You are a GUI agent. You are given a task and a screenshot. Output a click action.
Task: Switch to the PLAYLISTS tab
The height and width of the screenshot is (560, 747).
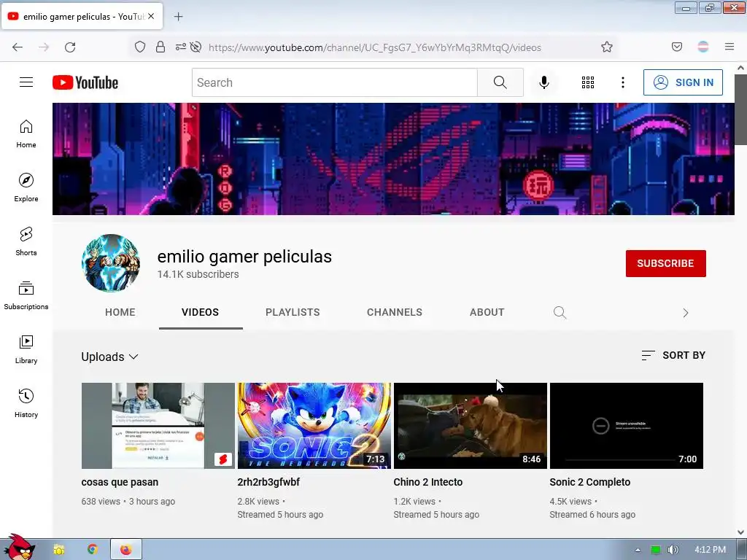pyautogui.click(x=293, y=312)
